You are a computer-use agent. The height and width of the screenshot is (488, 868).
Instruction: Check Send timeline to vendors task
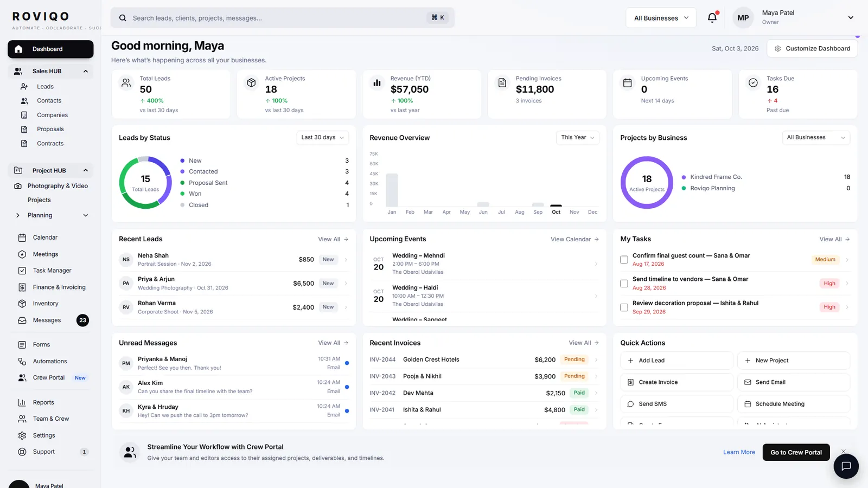[x=624, y=284]
